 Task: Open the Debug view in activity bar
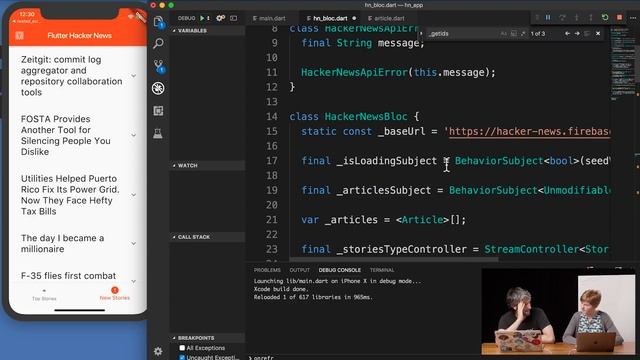(158, 88)
